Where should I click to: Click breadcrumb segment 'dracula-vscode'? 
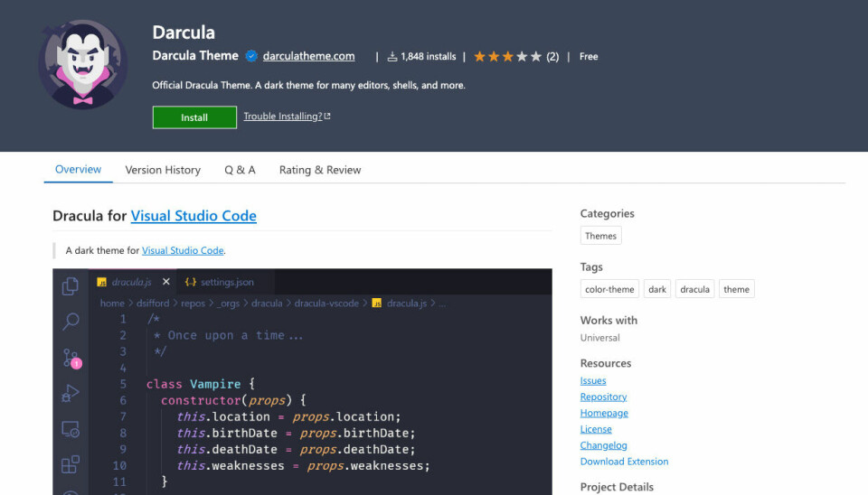click(326, 304)
